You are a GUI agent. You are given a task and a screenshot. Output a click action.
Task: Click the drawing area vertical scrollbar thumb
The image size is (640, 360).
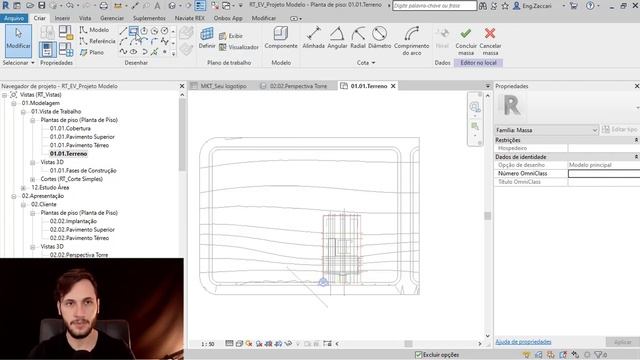click(x=488, y=216)
